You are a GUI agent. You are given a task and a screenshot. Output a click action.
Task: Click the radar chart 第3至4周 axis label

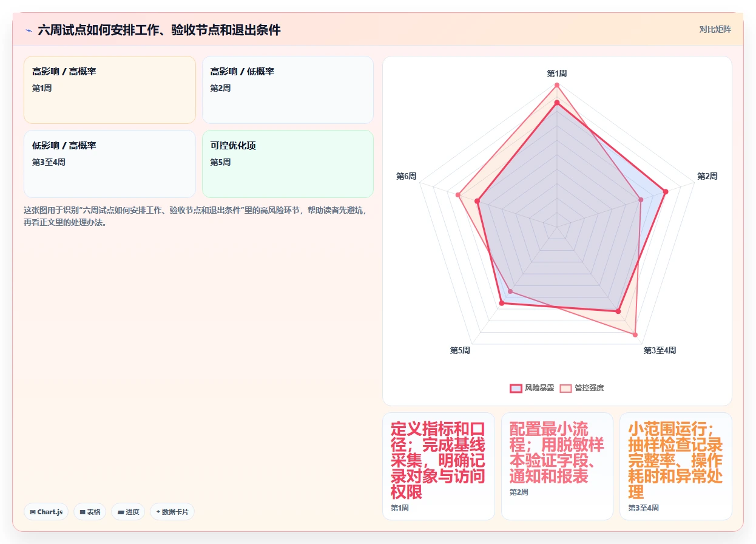point(660,350)
